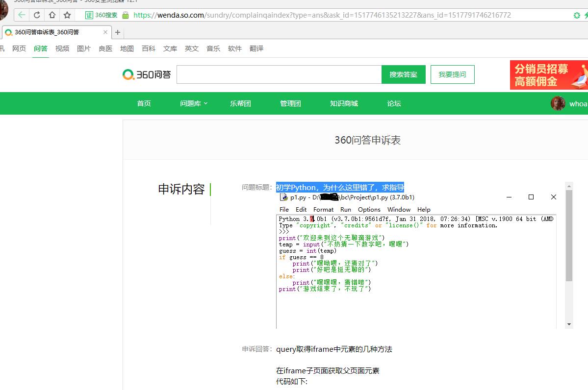Screen dimensions: 588x390
Task: Click the scrollbar up arrow
Action: pyautogui.click(x=569, y=186)
